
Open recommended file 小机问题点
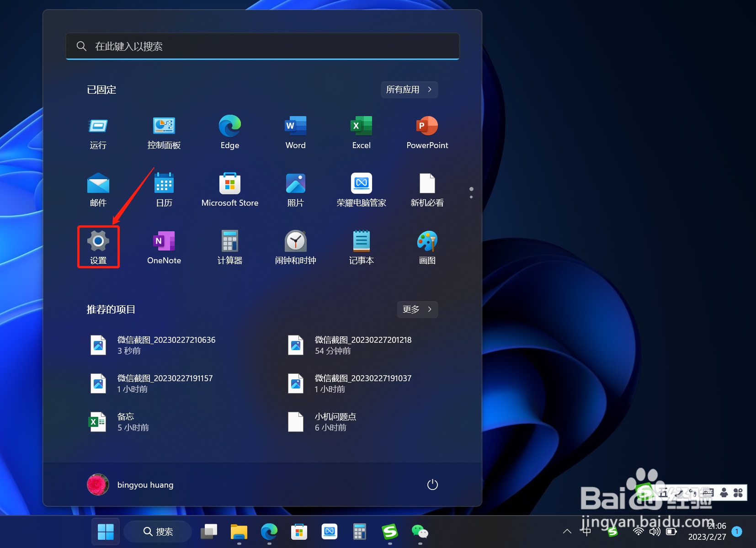[x=322, y=422]
